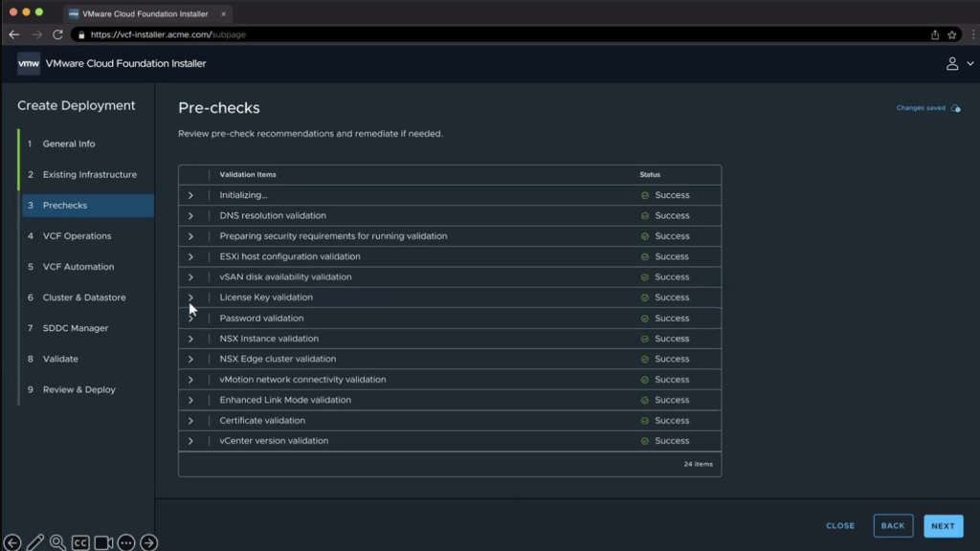Toggle closed captions CC icon

point(80,542)
